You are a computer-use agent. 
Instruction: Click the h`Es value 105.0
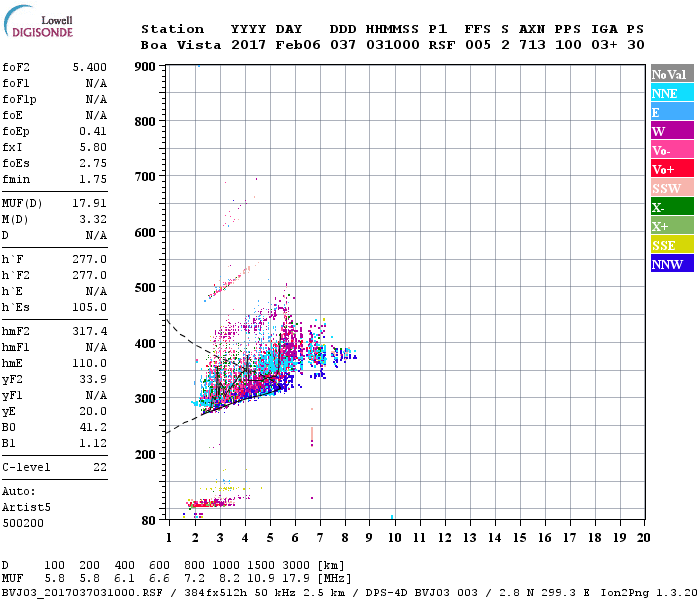pos(90,308)
